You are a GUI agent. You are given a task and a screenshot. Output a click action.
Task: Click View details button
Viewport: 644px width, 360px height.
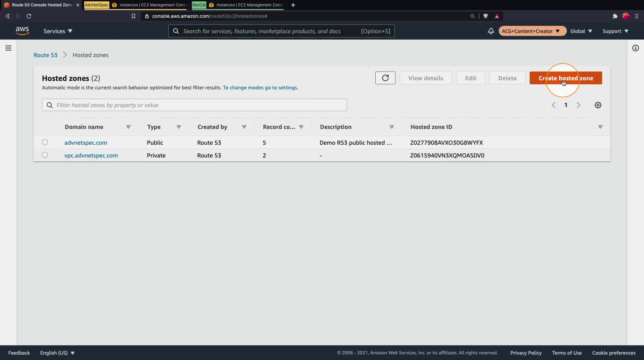426,78
